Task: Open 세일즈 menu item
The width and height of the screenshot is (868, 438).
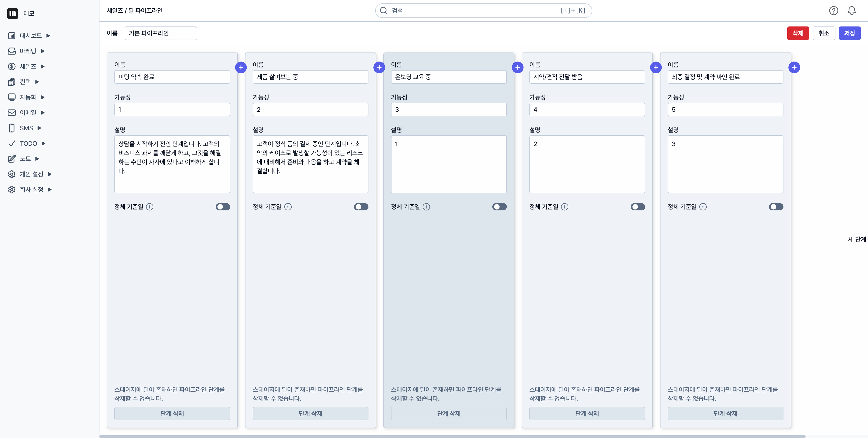Action: 28,67
